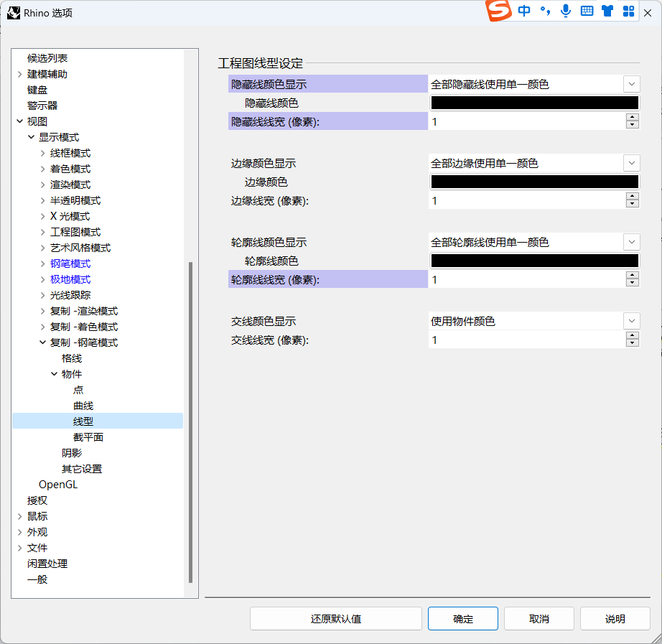Open the 边缘颜色显示 dropdown
The height and width of the screenshot is (644, 662).
632,163
